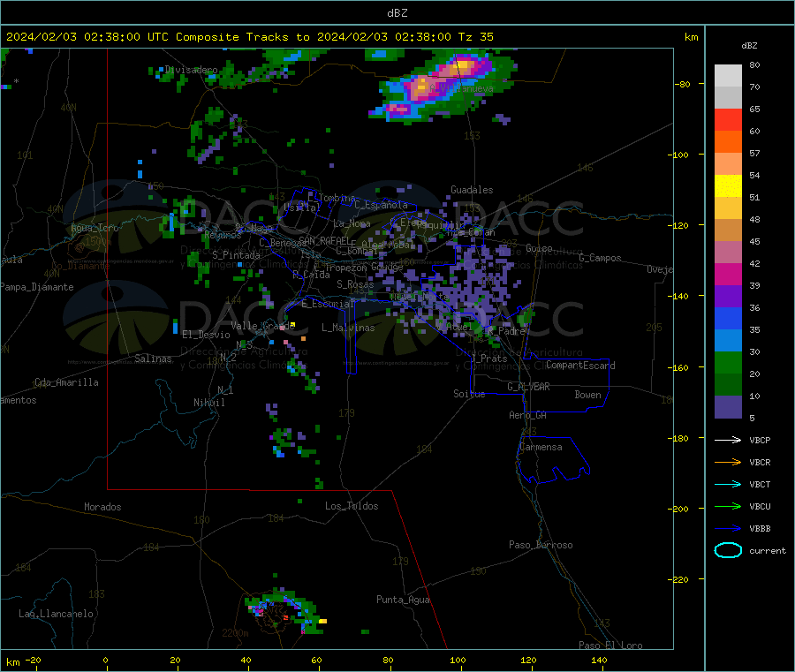Click the Pampa_Diamante place label

37,287
